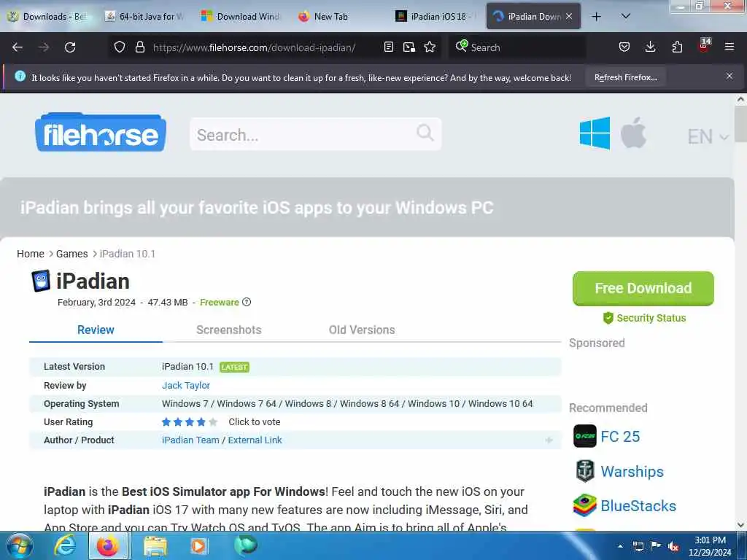Select the Review tab

click(x=96, y=330)
